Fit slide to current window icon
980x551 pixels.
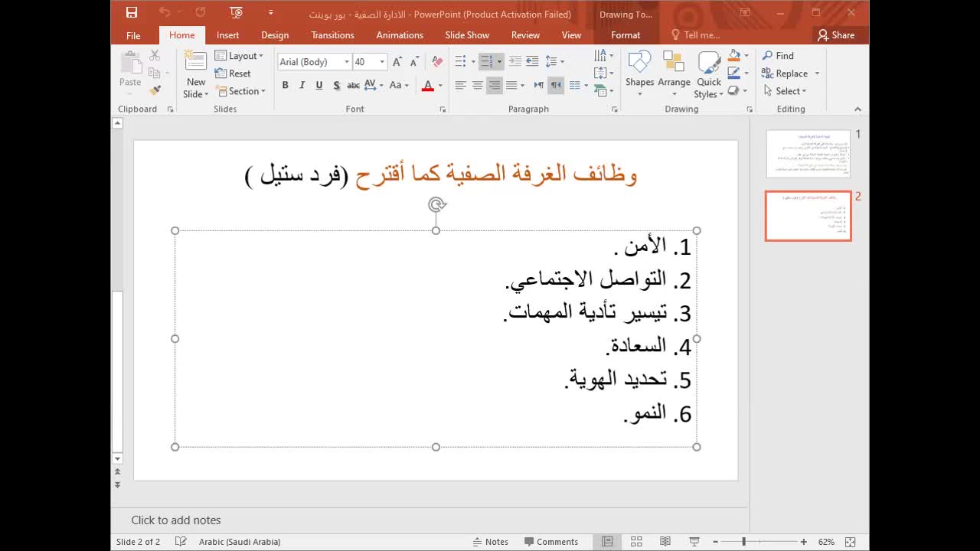coord(850,542)
